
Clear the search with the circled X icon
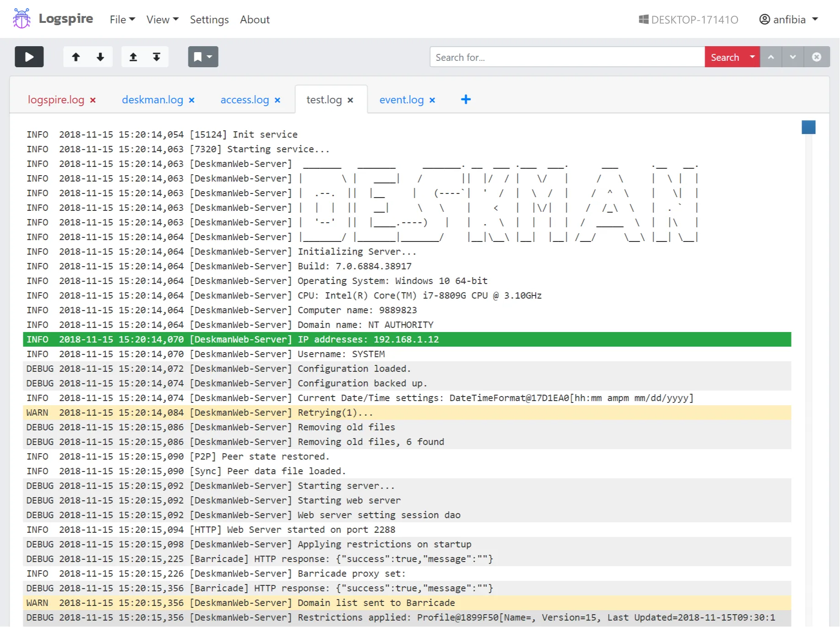[x=817, y=57]
